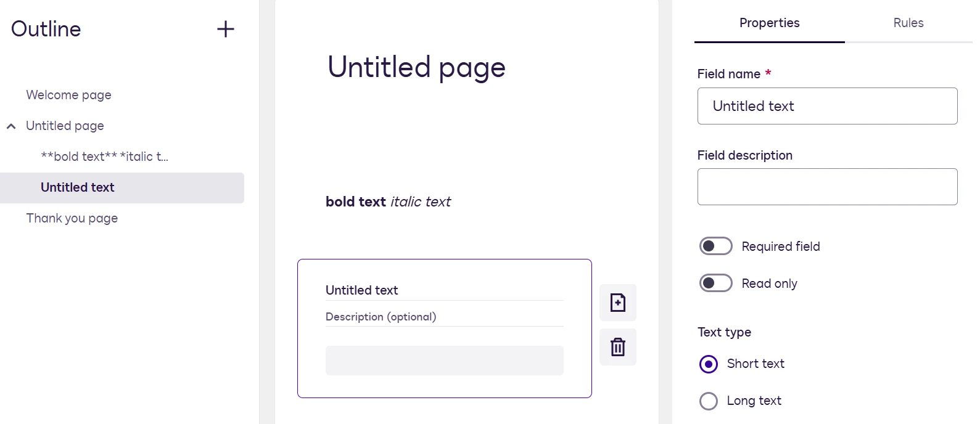
Task: Select Untitled text in the outline
Action: tap(122, 187)
